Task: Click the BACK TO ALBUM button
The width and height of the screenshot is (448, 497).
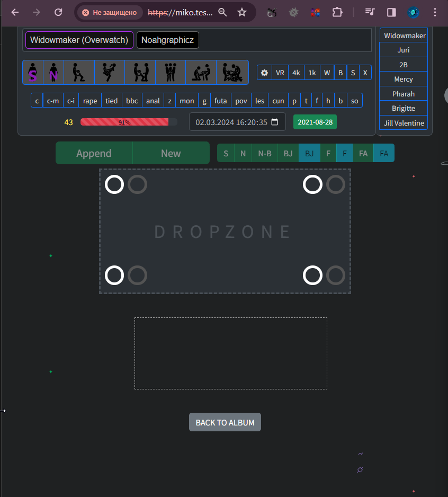Action: [x=225, y=422]
